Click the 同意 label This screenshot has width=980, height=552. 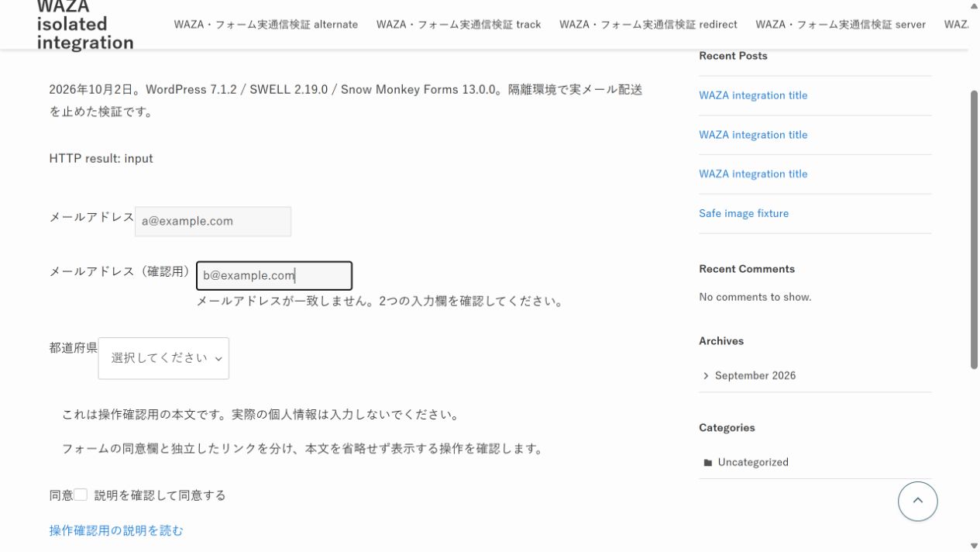61,495
